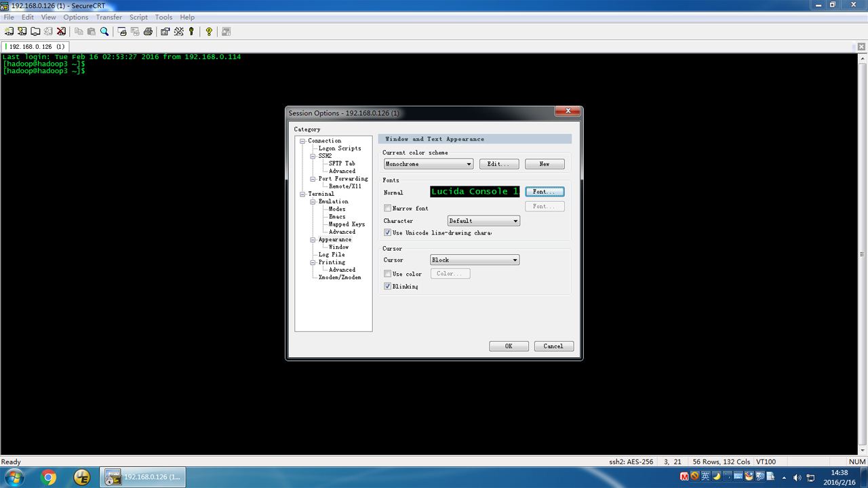The image size is (868, 488).
Task: Click the Lucida Console font preview box
Action: (x=475, y=192)
